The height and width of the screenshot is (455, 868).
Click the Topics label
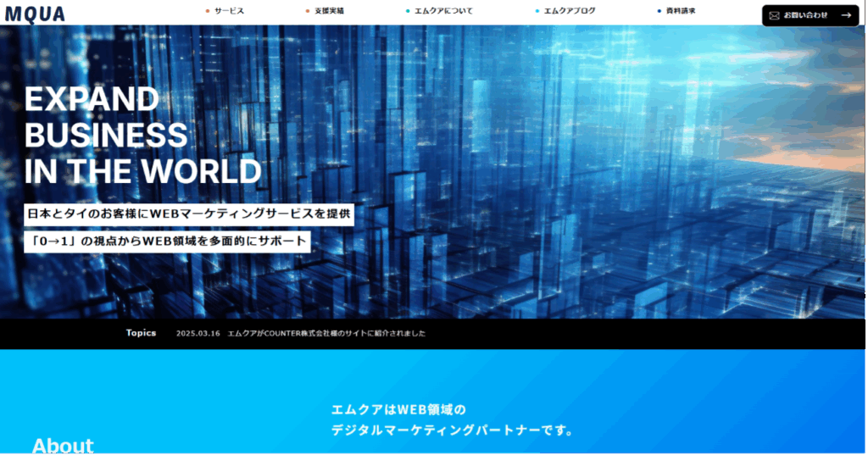(141, 333)
